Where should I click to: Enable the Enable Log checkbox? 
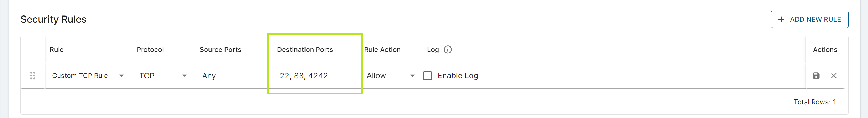click(x=428, y=75)
